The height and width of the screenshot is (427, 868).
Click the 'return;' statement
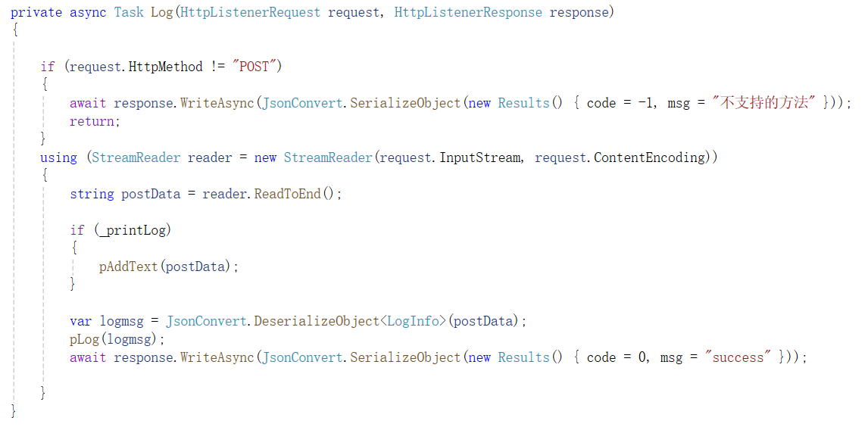click(95, 121)
